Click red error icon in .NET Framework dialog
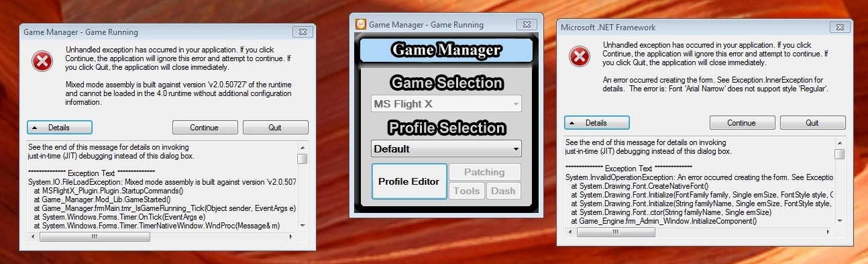868x264 pixels. pos(579,56)
